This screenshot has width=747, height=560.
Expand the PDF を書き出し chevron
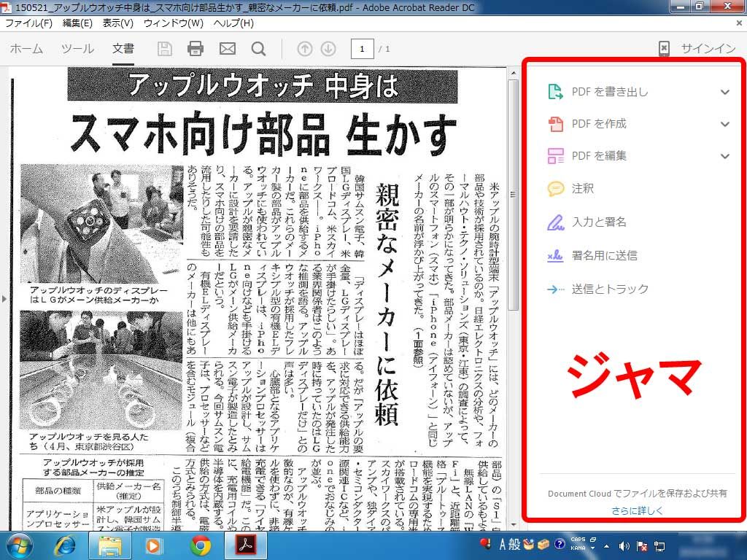(x=725, y=92)
